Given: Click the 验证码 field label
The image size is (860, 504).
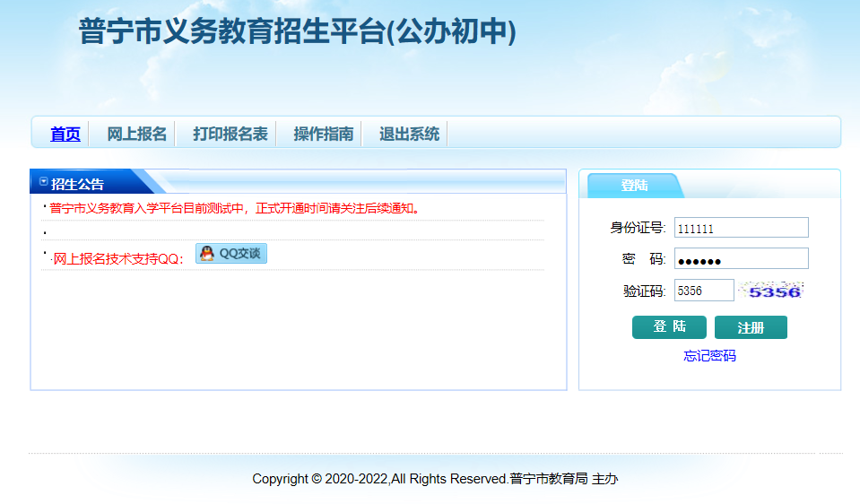Looking at the screenshot, I should 645,291.
